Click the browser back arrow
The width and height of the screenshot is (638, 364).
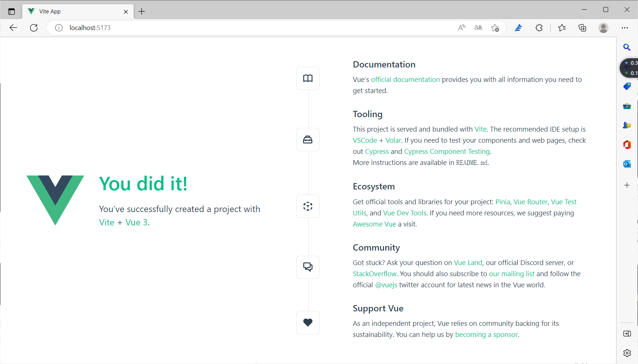pyautogui.click(x=13, y=28)
